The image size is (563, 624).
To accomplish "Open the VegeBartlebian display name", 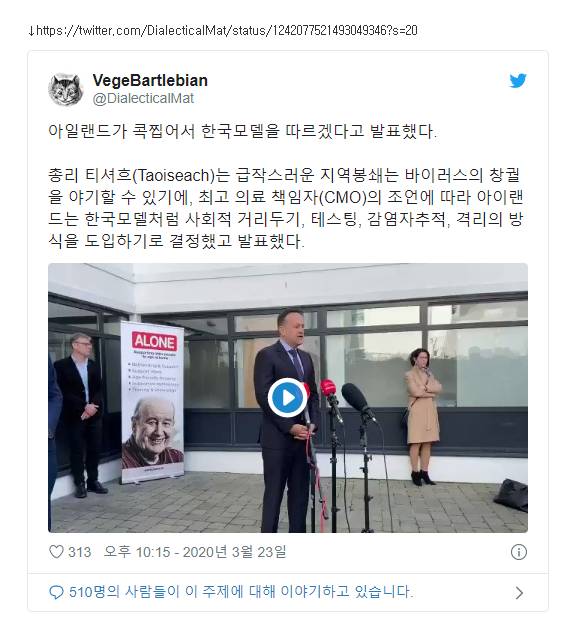I will (x=150, y=80).
